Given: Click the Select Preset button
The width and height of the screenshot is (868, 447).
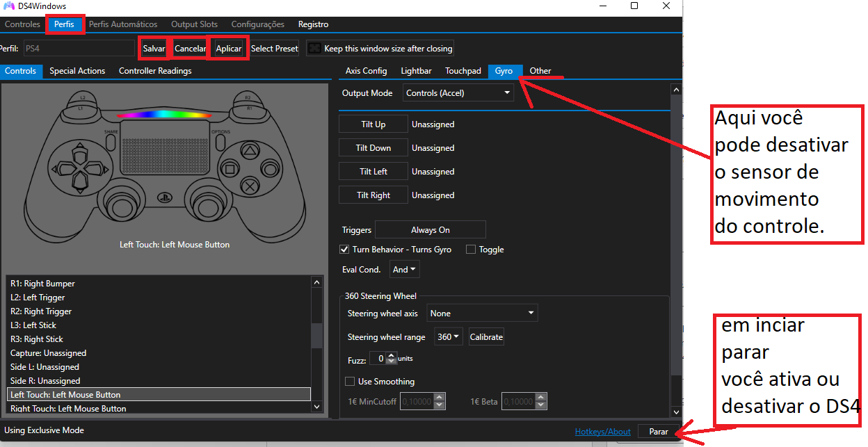Looking at the screenshot, I should coord(274,49).
